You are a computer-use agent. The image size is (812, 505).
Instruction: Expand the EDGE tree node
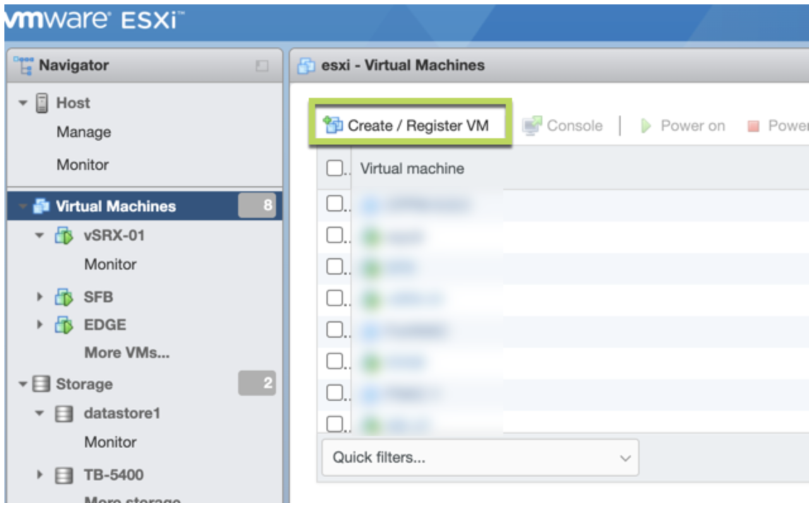tap(40, 325)
